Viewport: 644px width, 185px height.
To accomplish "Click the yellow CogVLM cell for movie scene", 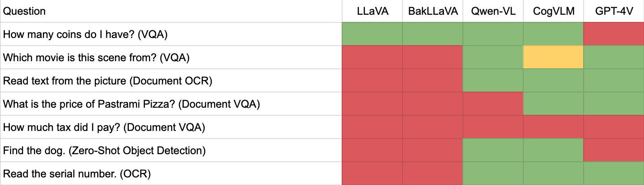I will [x=554, y=57].
